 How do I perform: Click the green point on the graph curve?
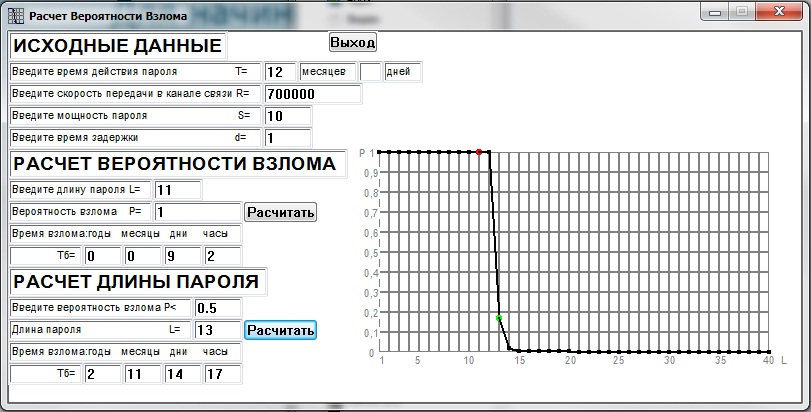click(499, 318)
